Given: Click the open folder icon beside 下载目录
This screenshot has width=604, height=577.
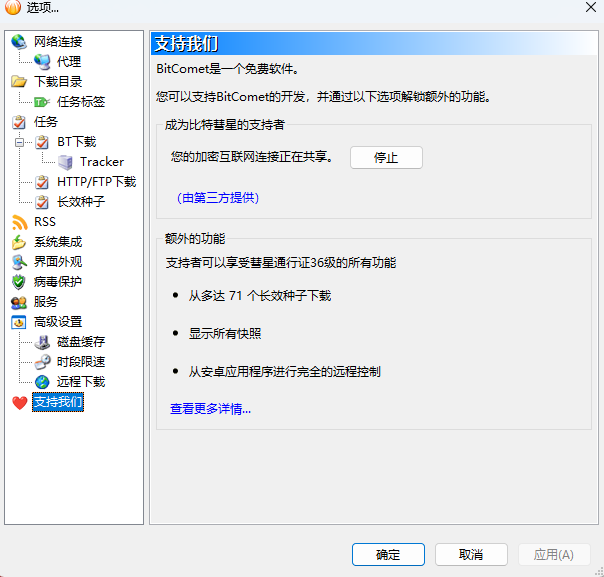Looking at the screenshot, I should (18, 82).
